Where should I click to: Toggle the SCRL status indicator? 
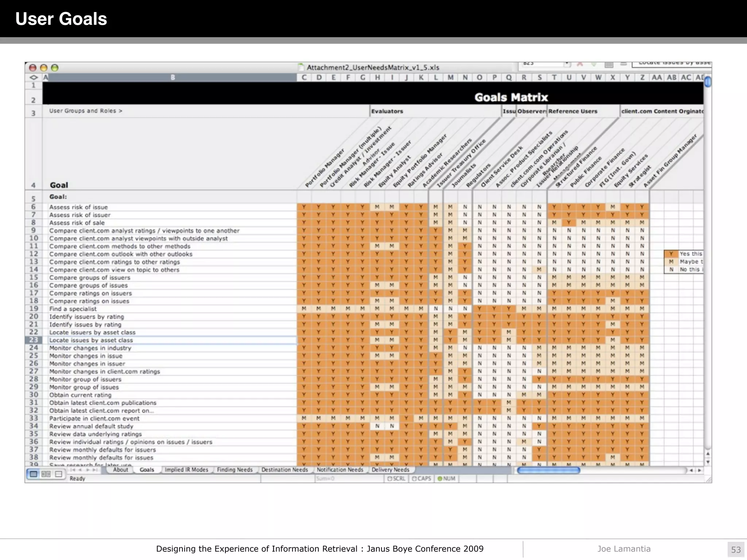(396, 479)
